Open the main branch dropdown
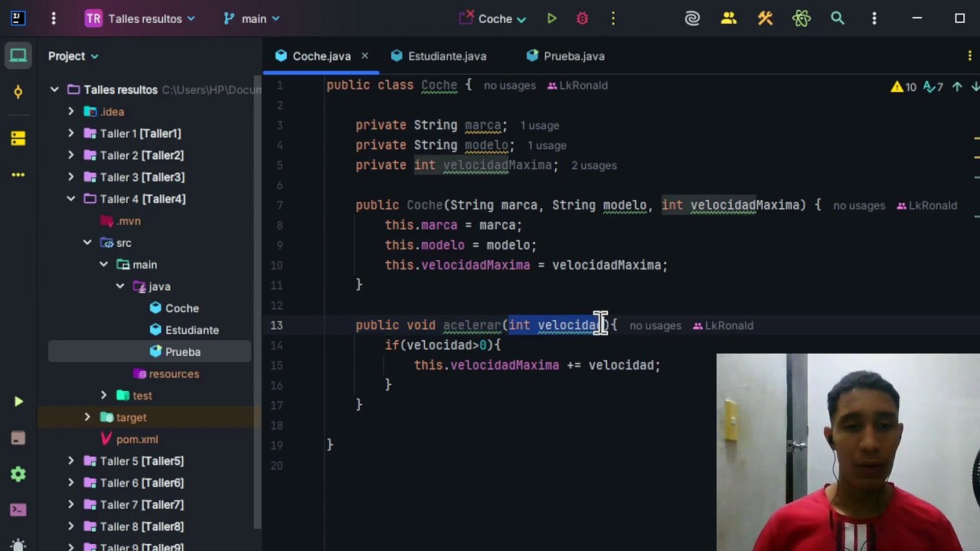980x551 pixels. [252, 18]
